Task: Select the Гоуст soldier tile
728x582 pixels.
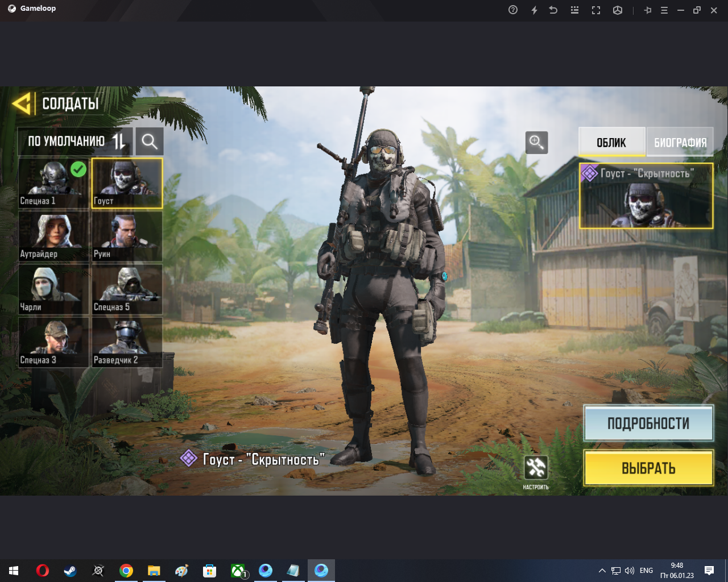Action: 127,183
